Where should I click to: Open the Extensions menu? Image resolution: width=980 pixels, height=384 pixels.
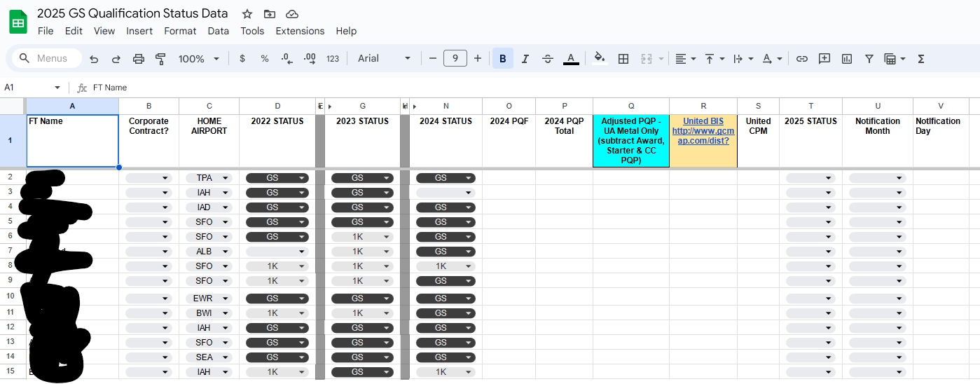[300, 31]
